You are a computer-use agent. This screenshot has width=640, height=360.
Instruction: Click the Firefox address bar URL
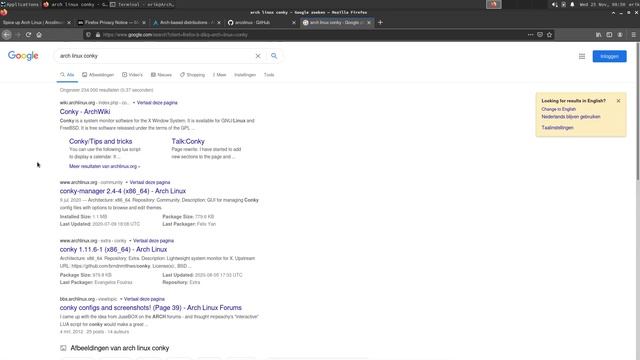[176, 35]
